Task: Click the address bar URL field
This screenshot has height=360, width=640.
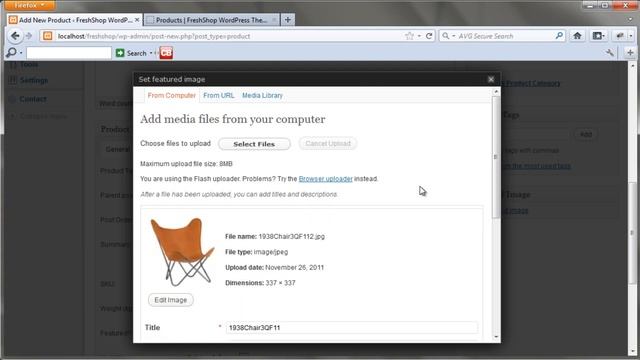Action: [229, 36]
